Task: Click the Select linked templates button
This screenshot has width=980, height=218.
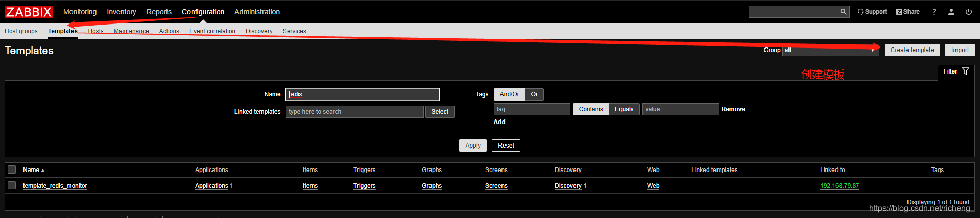Action: point(440,112)
